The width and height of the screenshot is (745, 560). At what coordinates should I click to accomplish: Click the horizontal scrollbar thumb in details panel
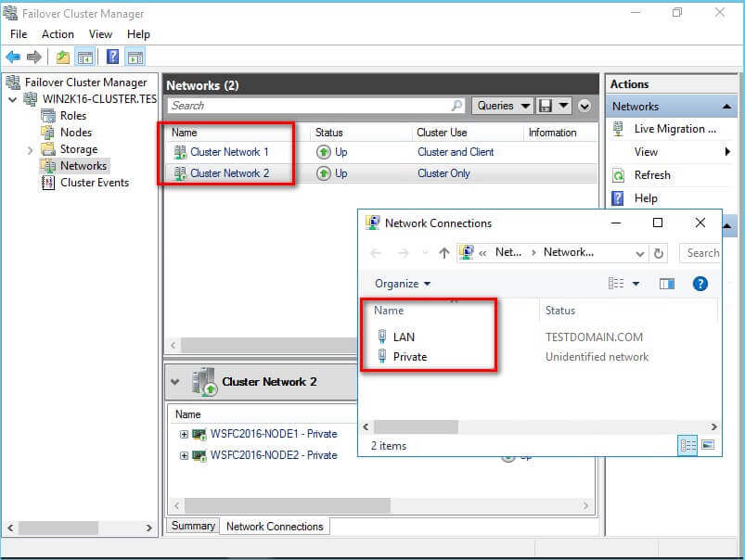tap(288, 505)
